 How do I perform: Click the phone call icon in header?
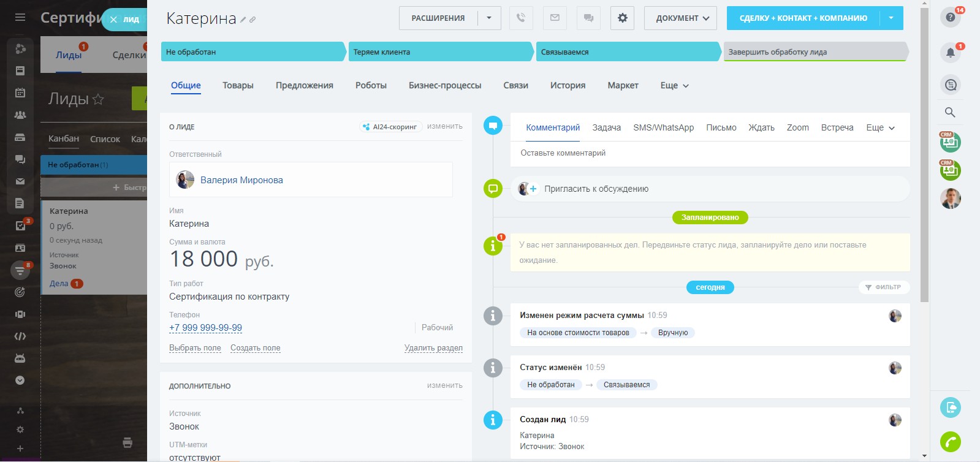click(520, 18)
